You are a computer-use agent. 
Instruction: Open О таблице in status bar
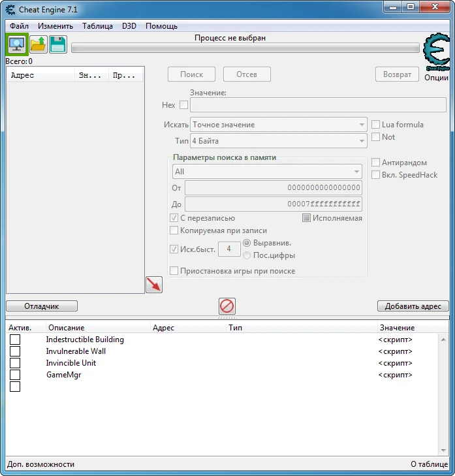click(429, 464)
